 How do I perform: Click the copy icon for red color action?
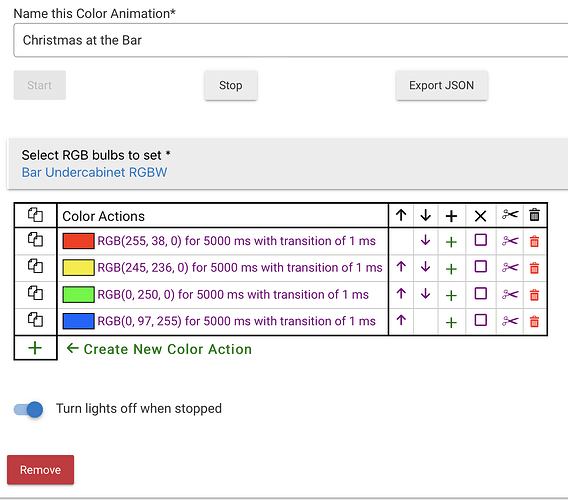pos(36,240)
